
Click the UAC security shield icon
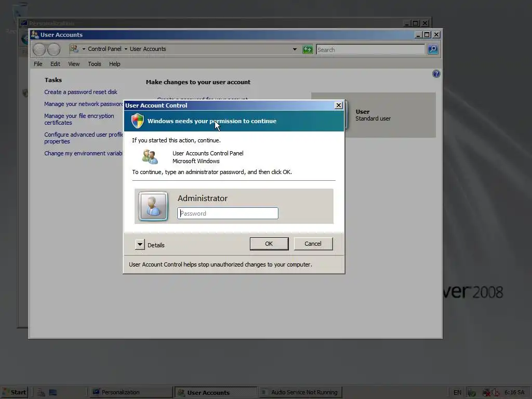pyautogui.click(x=137, y=121)
